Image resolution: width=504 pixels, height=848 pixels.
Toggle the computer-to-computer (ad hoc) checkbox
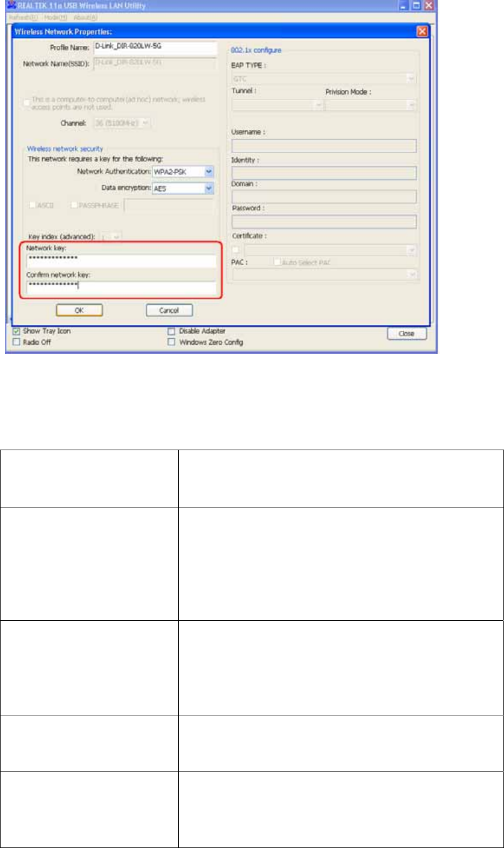pyautogui.click(x=26, y=103)
